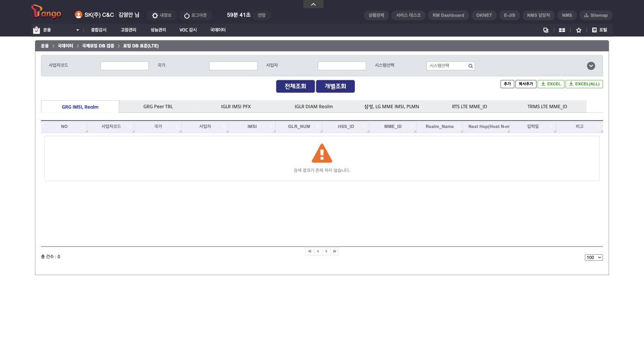The width and height of the screenshot is (644, 350).
Task: Focus the 국가 search input field
Action: click(234, 66)
